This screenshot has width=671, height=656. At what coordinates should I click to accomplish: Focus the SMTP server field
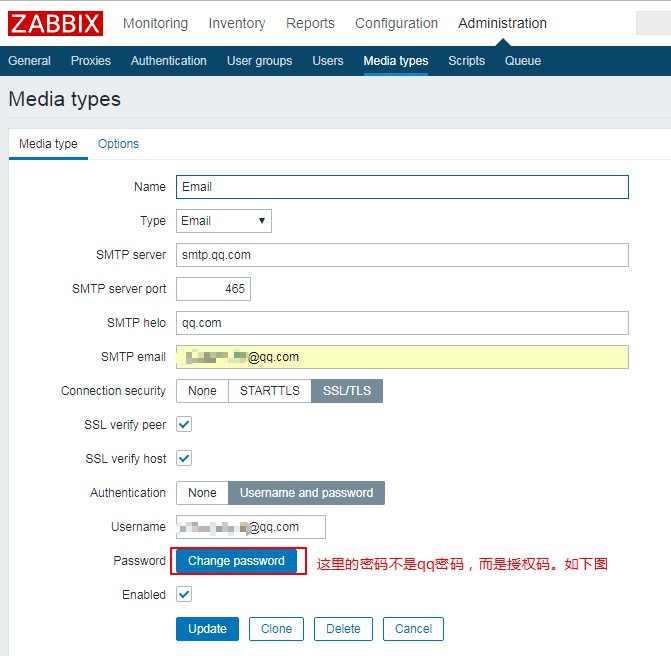pyautogui.click(x=402, y=255)
